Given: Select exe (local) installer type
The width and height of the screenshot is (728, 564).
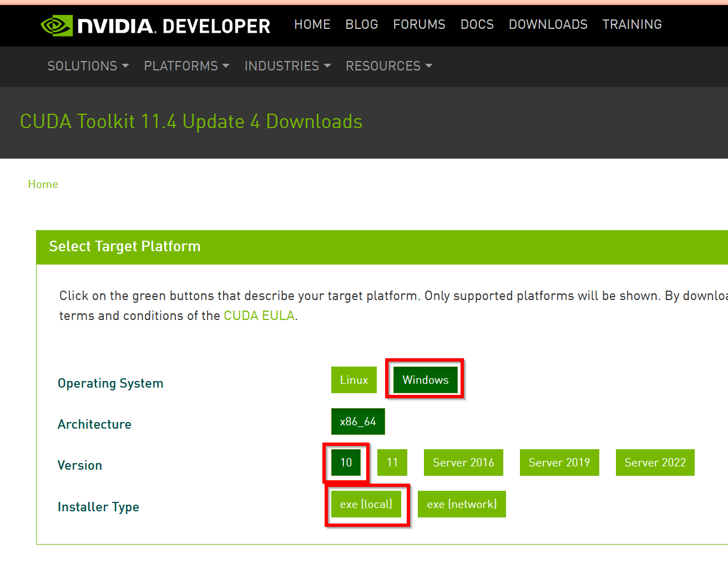Looking at the screenshot, I should [366, 504].
